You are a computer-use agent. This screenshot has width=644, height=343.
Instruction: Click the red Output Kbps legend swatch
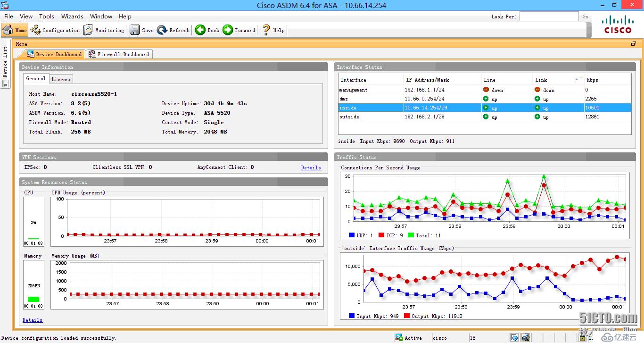(x=406, y=316)
